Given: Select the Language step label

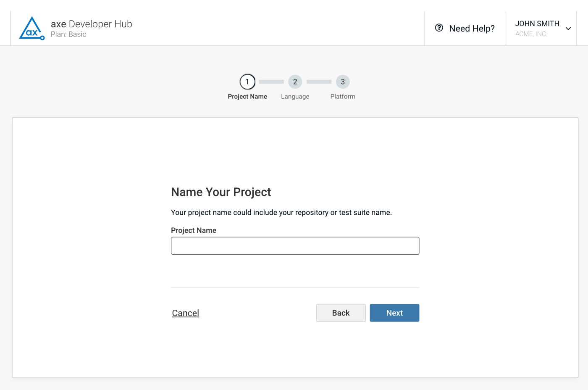Looking at the screenshot, I should [x=295, y=96].
